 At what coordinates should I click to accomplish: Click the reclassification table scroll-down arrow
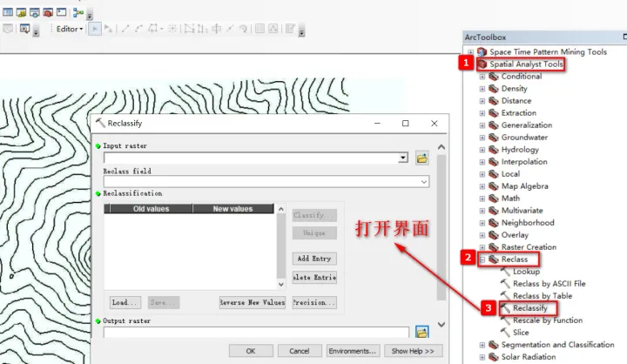[x=281, y=285]
